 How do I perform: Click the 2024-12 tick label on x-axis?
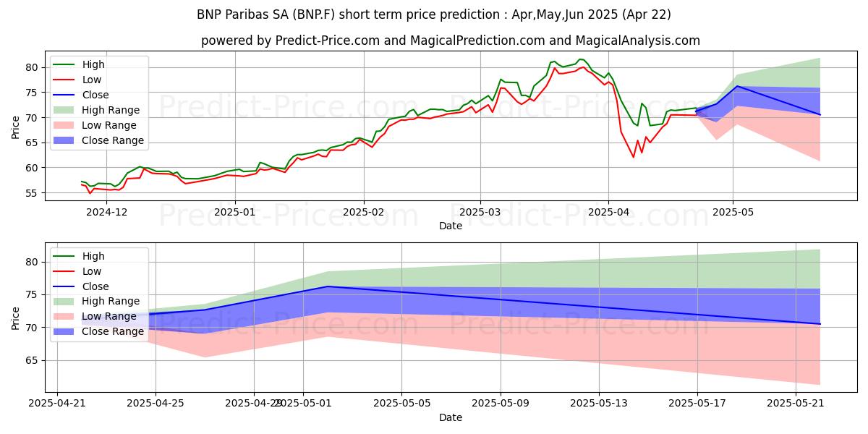tap(106, 213)
